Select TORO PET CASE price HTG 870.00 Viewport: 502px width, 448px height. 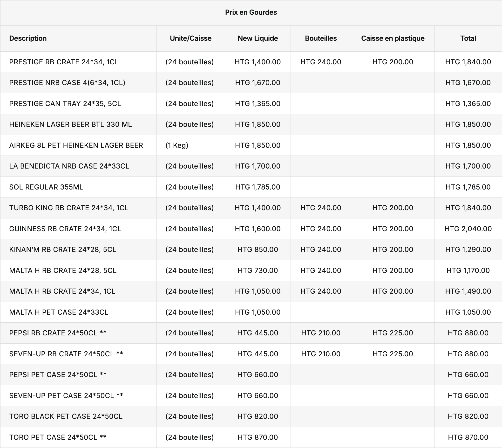point(258,437)
